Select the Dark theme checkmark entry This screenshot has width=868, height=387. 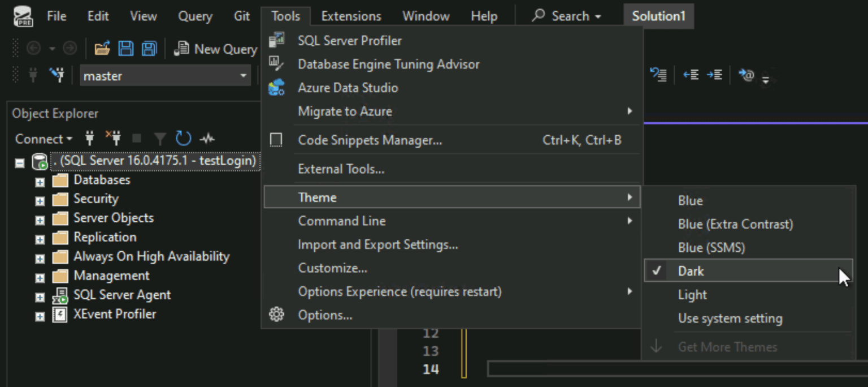(691, 270)
